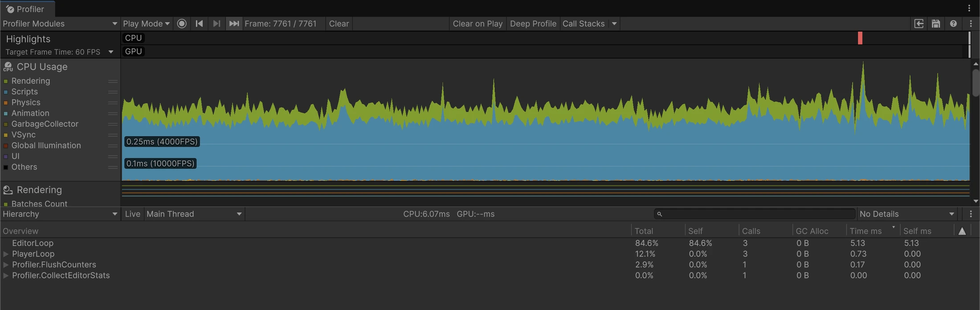Toggle the Live view button
980x310 pixels.
coord(133,214)
